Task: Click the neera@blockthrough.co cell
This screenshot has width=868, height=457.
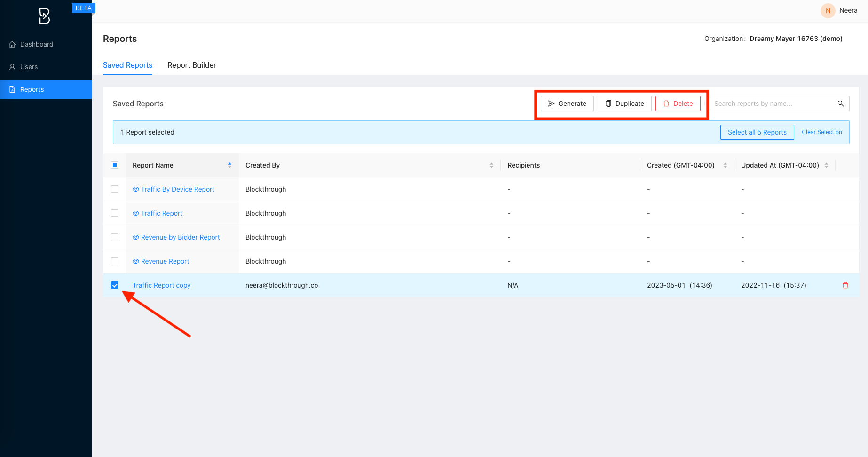Action: tap(282, 285)
